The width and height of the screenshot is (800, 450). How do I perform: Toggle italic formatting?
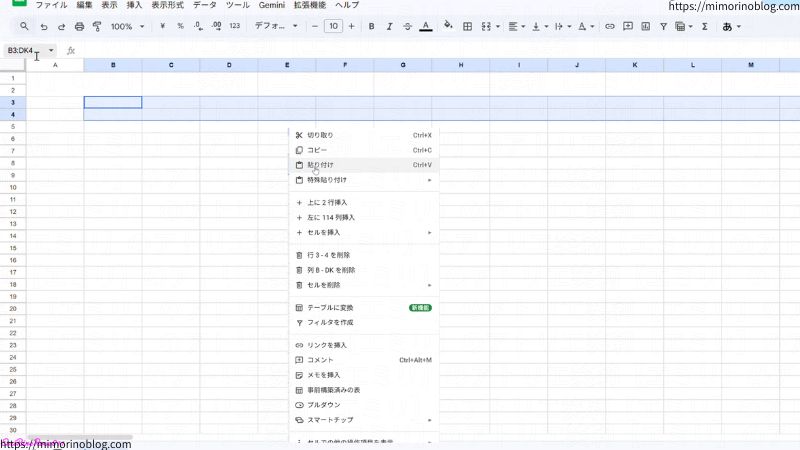[389, 27]
